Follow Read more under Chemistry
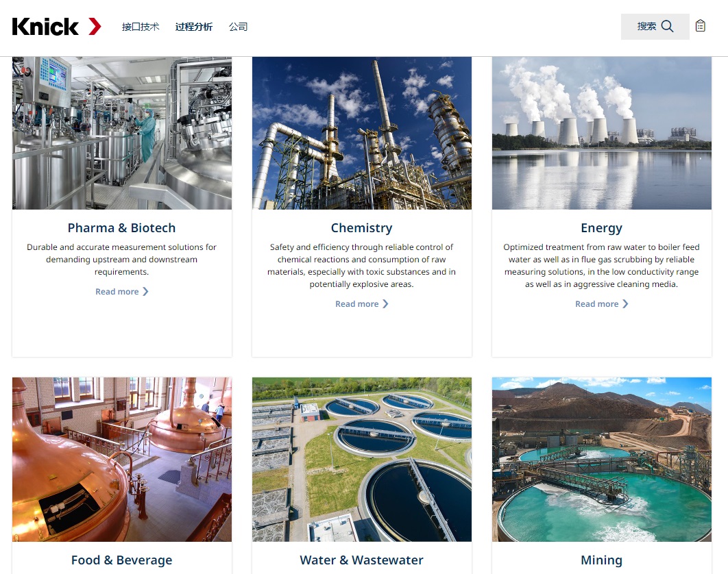This screenshot has height=574, width=728. point(357,304)
